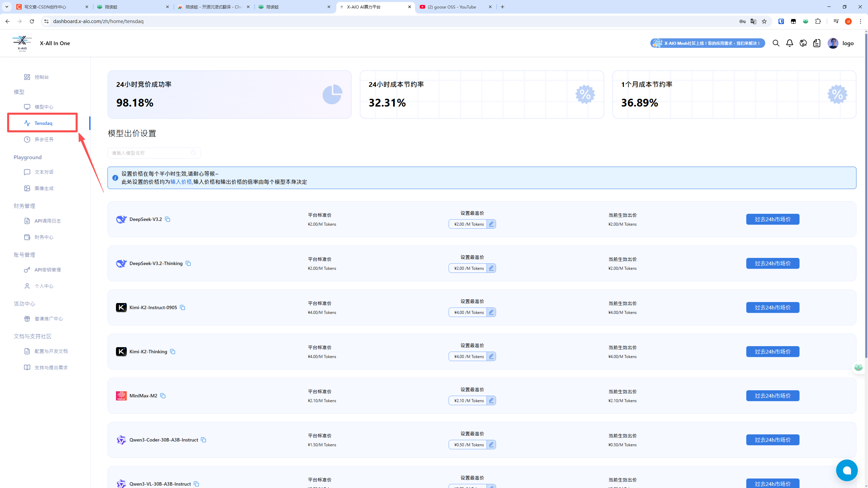Edit max price for Kimi-K2-Thinking
The image size is (868, 488).
491,356
